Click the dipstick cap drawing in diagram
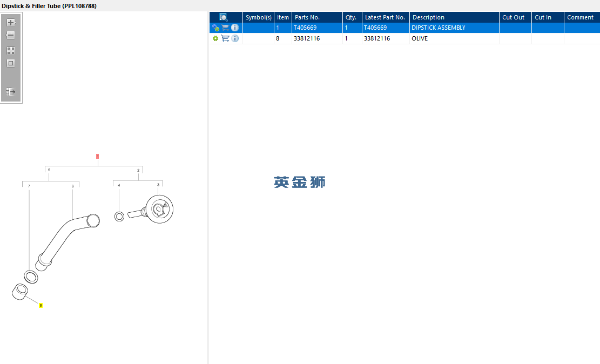This screenshot has width=600, height=364. [159, 210]
